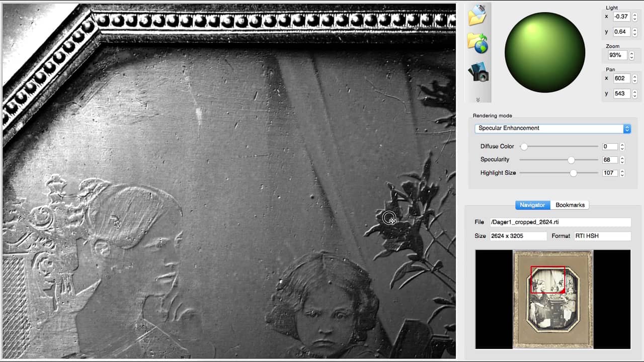Screen dimensions: 644x362
Task: Open remote file globe folder icon
Action: point(477,43)
